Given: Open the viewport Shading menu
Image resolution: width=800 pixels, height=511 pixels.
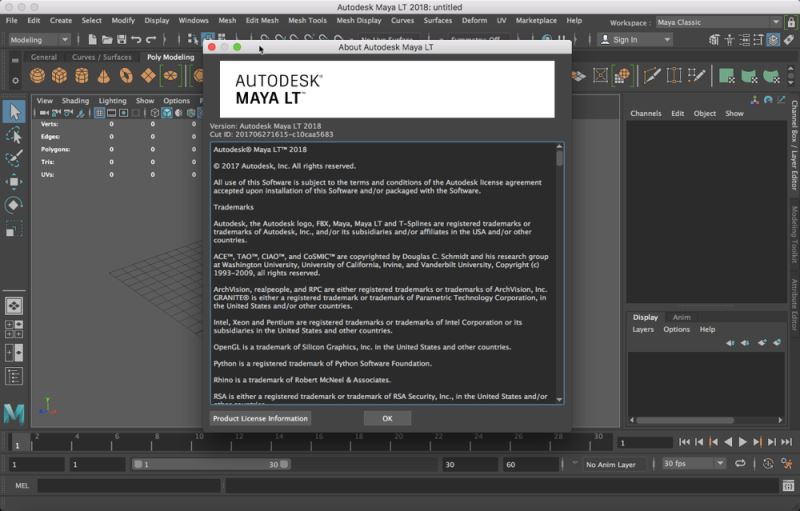Looking at the screenshot, I should 75,100.
